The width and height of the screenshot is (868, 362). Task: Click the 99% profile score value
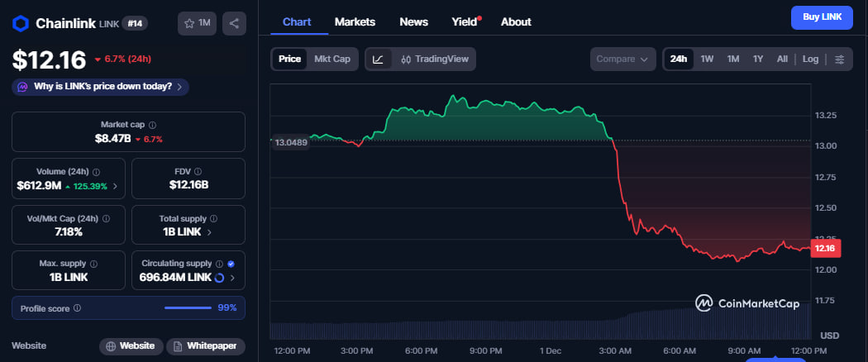pyautogui.click(x=227, y=307)
